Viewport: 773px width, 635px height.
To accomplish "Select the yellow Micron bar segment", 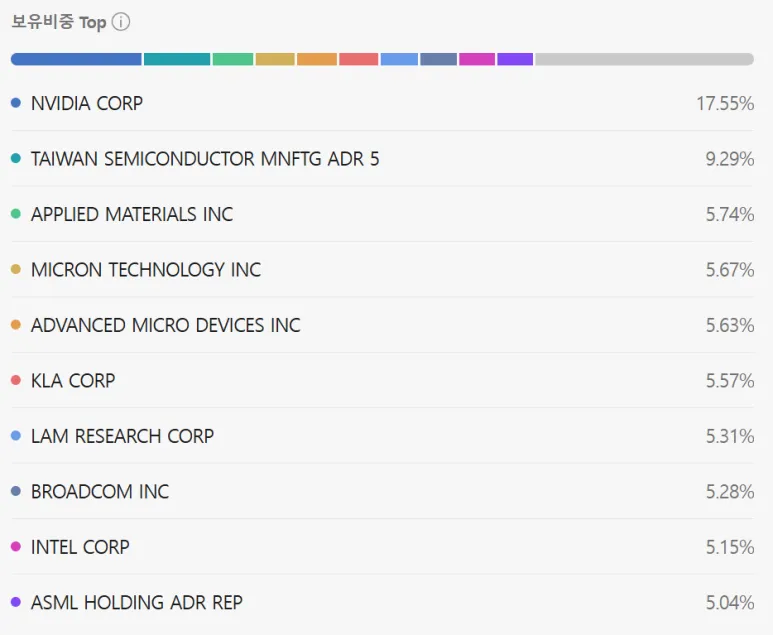I will click(x=275, y=59).
